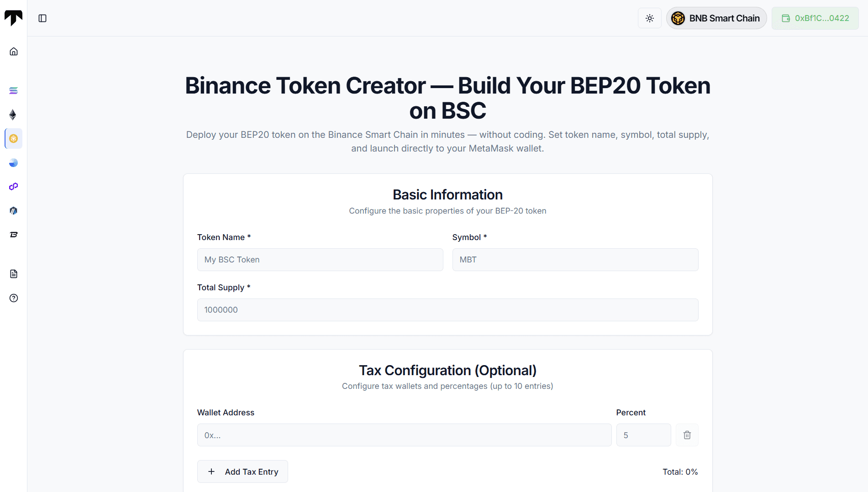Screen dimensions: 868x492
Task: Click the app logo in top-left corner
Action: [13, 18]
